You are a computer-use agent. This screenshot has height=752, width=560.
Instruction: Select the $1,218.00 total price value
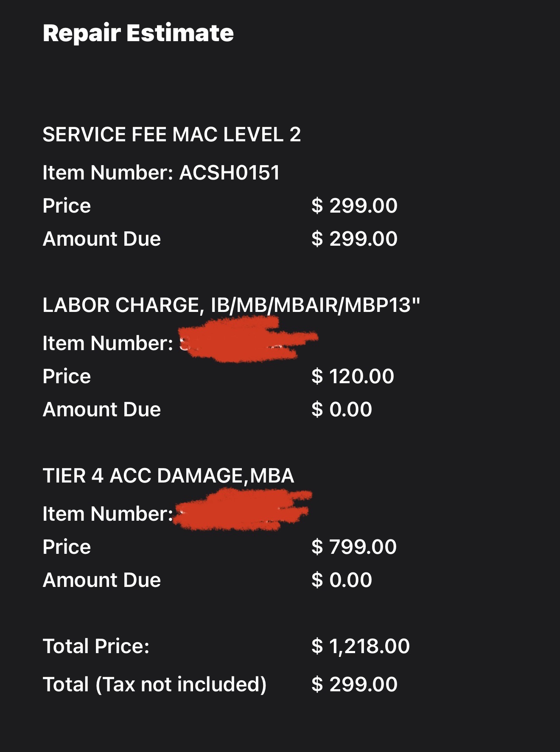(x=361, y=646)
